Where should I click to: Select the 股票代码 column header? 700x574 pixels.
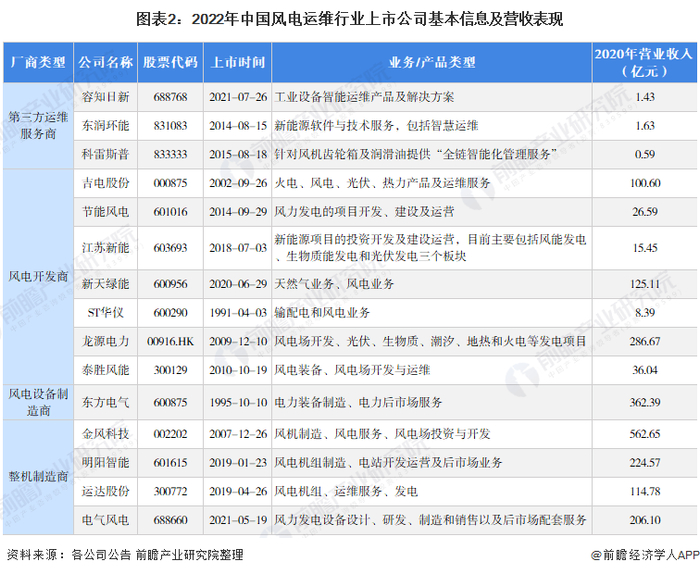170,62
